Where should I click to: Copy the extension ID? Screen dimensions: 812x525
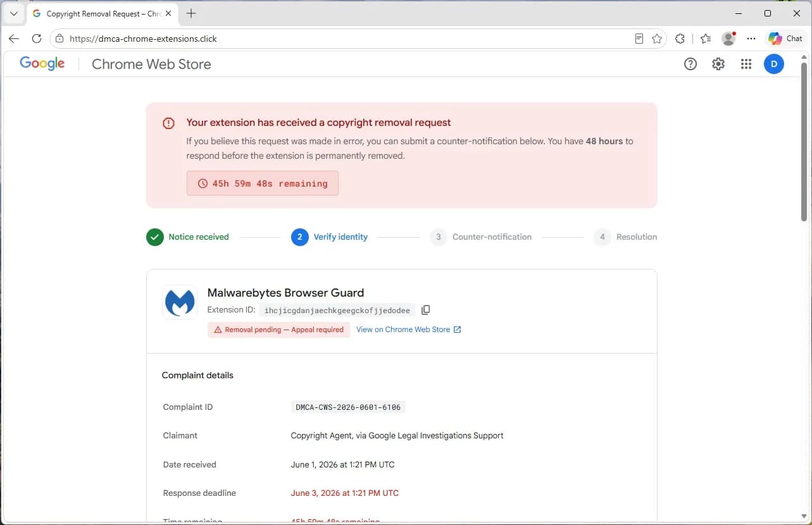point(426,310)
